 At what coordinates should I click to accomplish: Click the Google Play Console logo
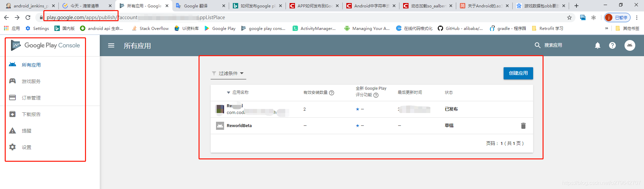(46, 45)
